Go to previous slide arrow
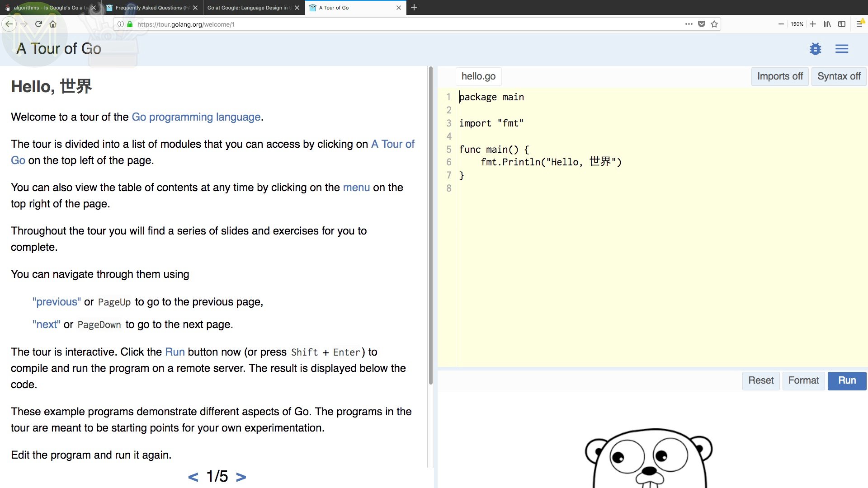The width and height of the screenshot is (868, 488). tap(193, 477)
